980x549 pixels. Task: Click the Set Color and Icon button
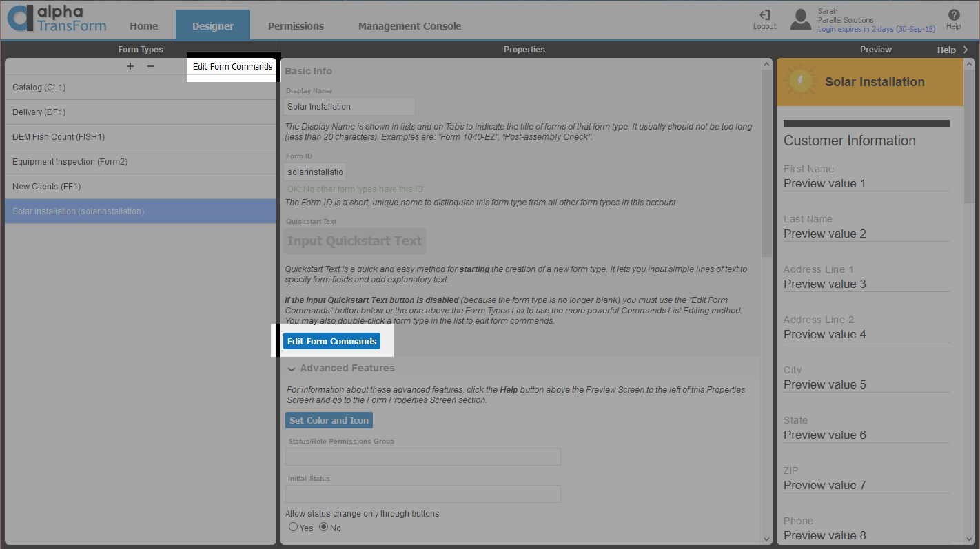pyautogui.click(x=329, y=420)
